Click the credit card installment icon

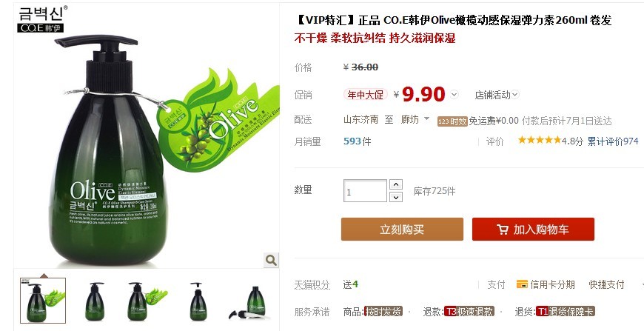(x=522, y=284)
